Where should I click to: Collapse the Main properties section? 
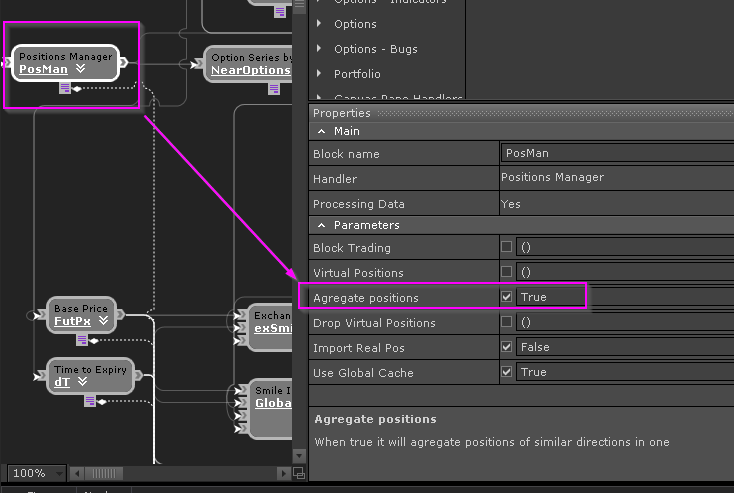pyautogui.click(x=321, y=131)
